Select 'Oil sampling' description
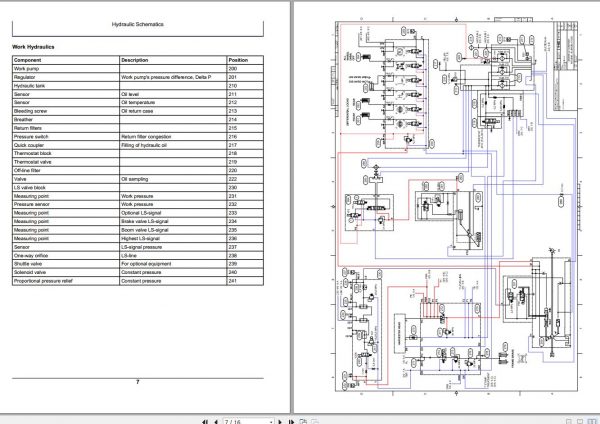This screenshot has width=600, height=424. pyautogui.click(x=135, y=179)
